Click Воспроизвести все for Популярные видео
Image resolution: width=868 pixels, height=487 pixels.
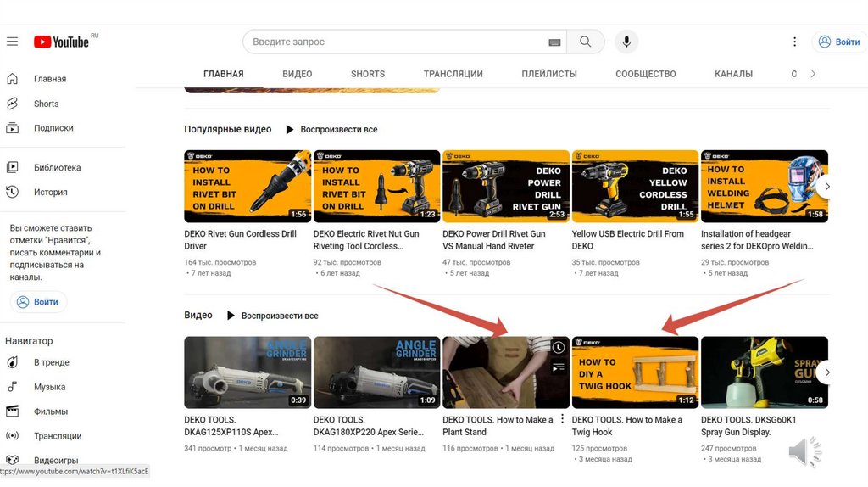(x=339, y=130)
